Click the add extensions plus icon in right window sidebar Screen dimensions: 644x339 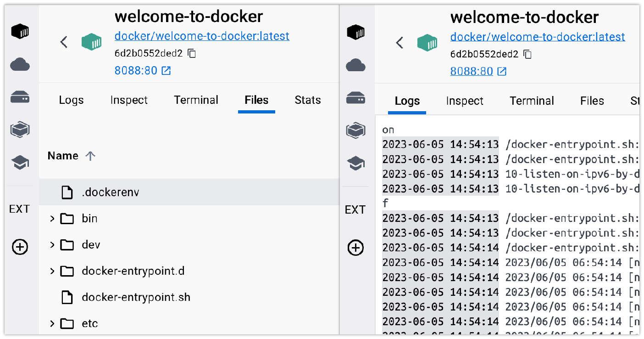pyautogui.click(x=355, y=248)
